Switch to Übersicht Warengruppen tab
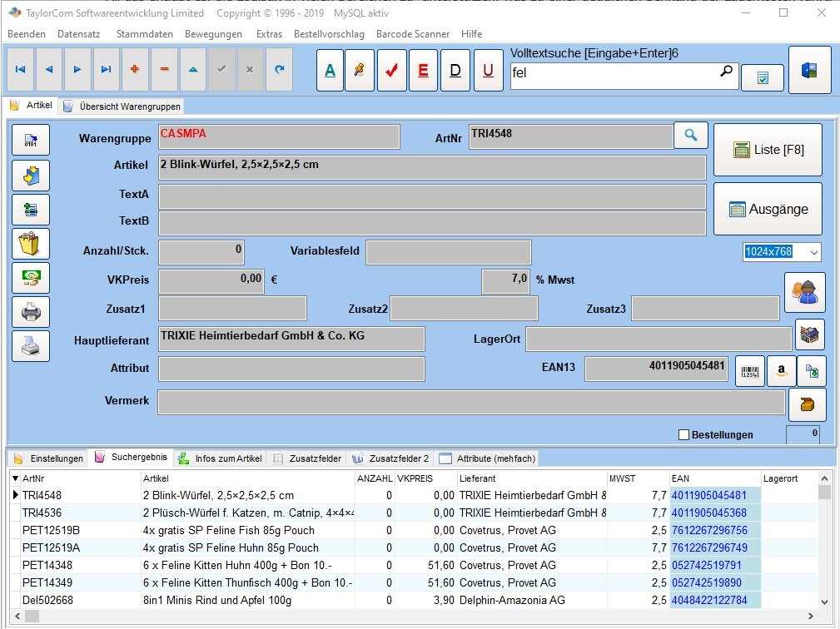Screen dimensions: 840x629 click(x=122, y=106)
